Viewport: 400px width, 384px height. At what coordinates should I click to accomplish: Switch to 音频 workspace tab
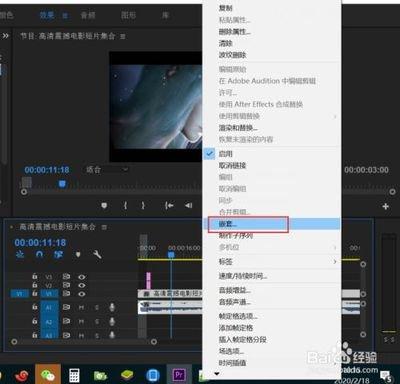click(x=88, y=15)
